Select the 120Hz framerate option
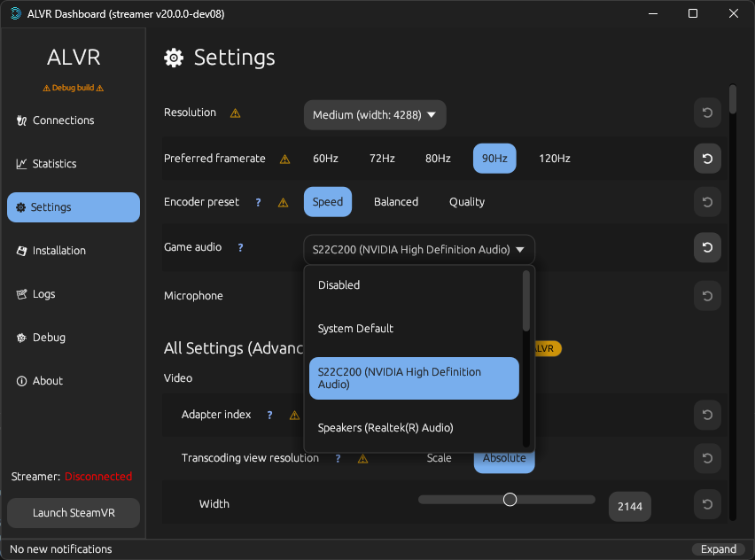This screenshot has height=560, width=755. tap(554, 158)
